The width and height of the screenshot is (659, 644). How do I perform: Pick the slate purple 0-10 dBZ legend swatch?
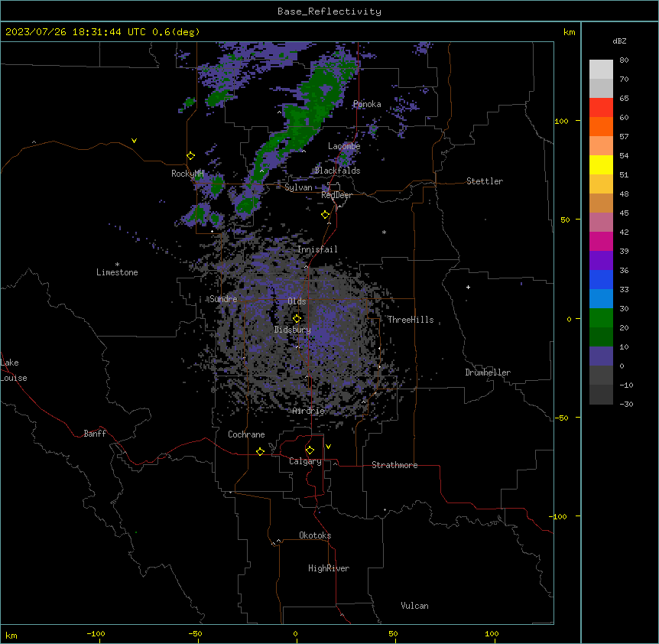(601, 356)
